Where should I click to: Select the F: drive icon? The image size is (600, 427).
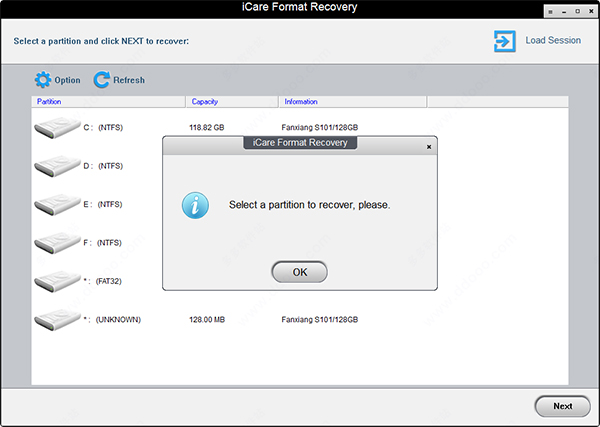tap(57, 243)
